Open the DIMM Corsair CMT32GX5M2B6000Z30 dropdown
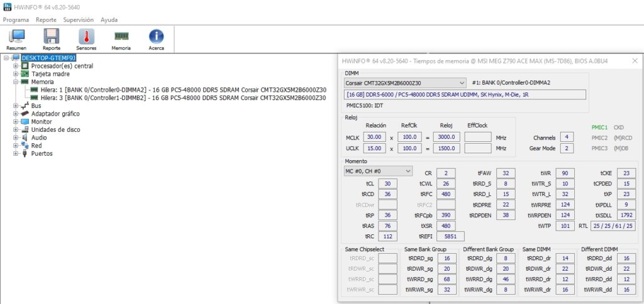Viewport: 644px width, 304px height. coord(405,83)
